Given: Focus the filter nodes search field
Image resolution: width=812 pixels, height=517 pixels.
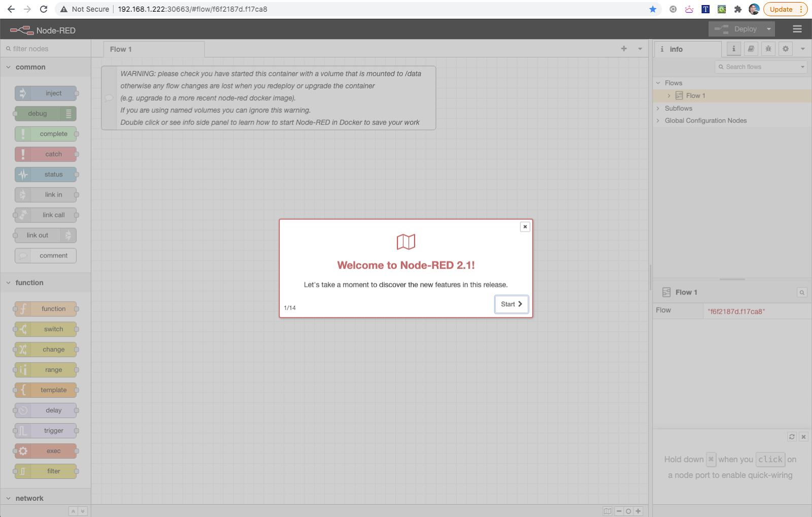Looking at the screenshot, I should click(x=46, y=49).
